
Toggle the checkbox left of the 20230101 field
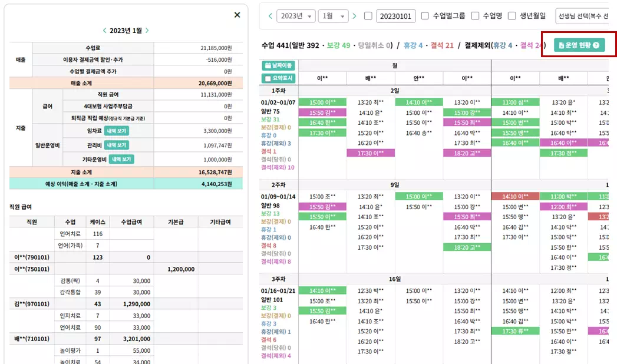click(368, 16)
